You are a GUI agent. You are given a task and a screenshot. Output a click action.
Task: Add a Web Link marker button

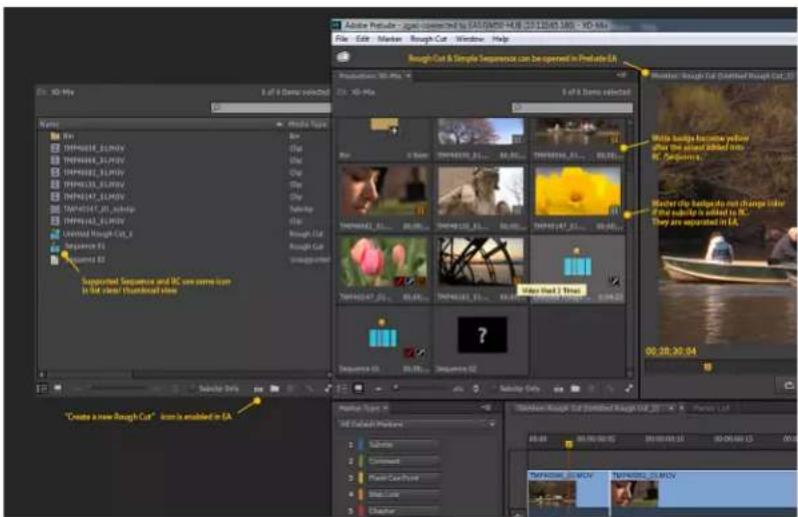point(402,494)
